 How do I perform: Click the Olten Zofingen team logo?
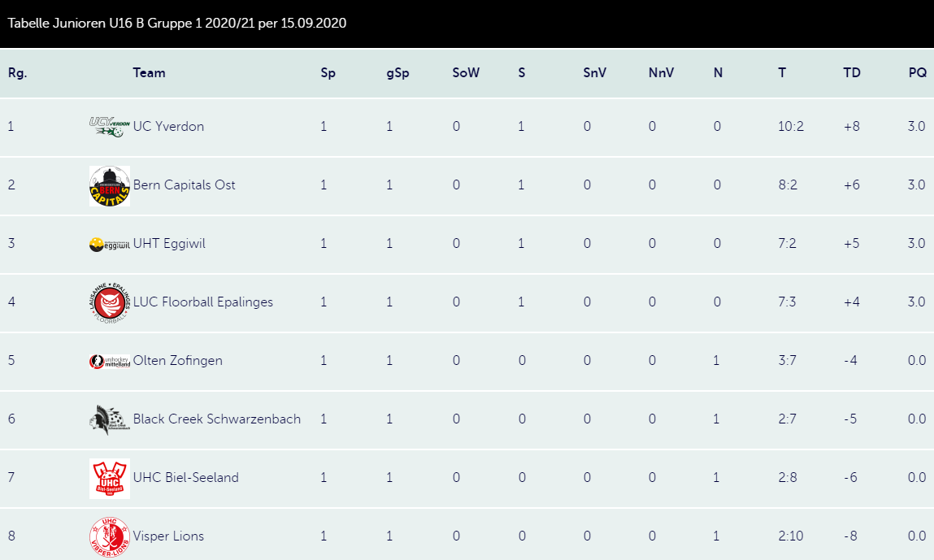point(110,361)
